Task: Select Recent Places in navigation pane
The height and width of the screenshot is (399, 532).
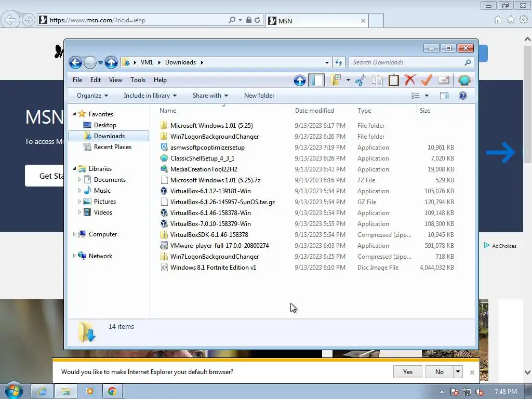Action: [x=113, y=147]
